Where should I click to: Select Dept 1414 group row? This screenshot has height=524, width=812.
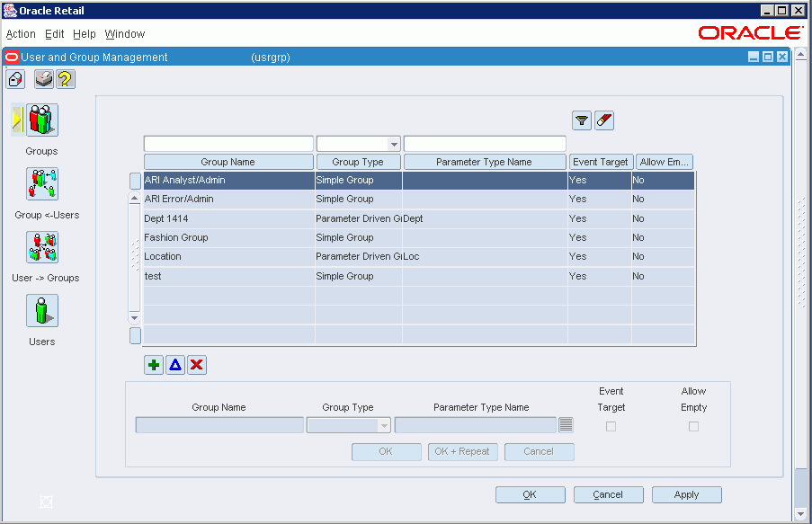point(419,218)
